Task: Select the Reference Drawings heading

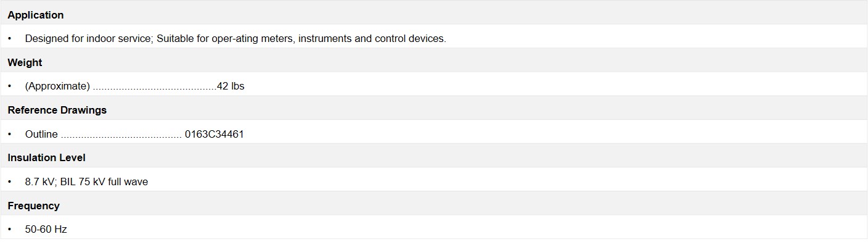Action: pos(57,110)
